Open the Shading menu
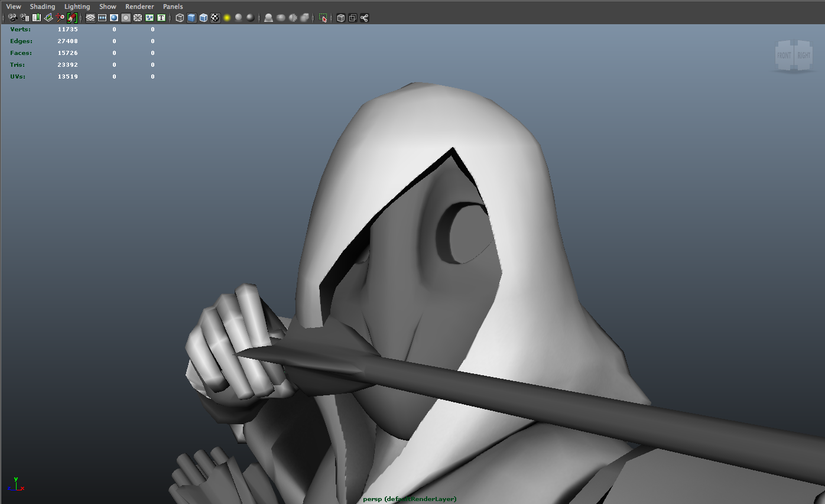 pyautogui.click(x=43, y=6)
